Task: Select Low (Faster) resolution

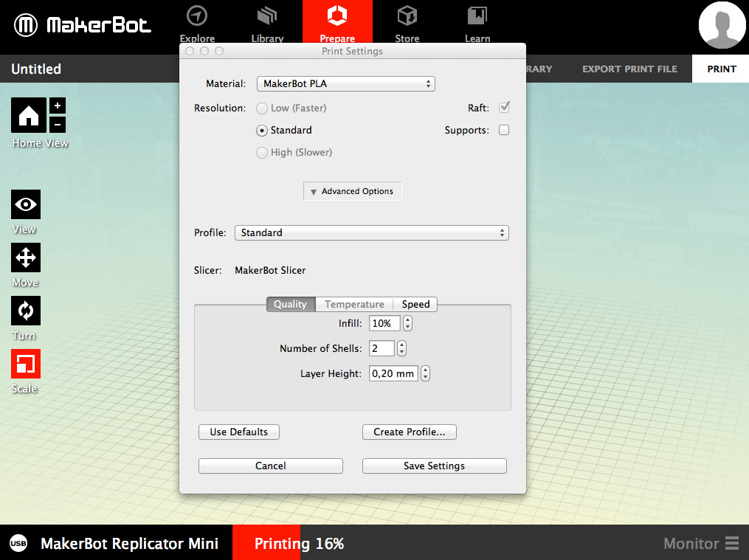Action: [262, 108]
